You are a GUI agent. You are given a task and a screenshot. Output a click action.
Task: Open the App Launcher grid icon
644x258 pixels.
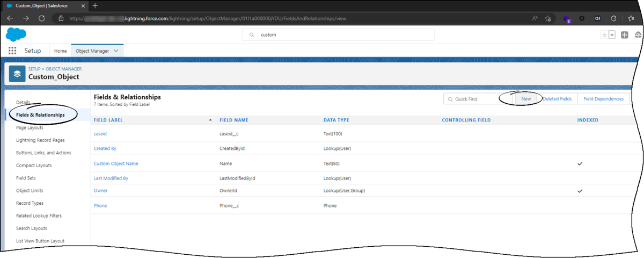pyautogui.click(x=12, y=51)
